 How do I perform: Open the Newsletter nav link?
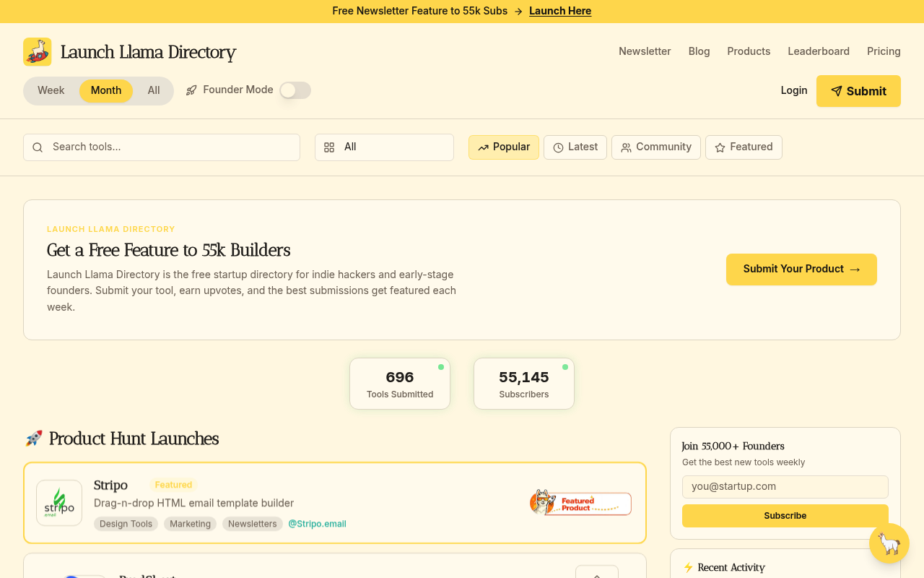click(x=645, y=51)
